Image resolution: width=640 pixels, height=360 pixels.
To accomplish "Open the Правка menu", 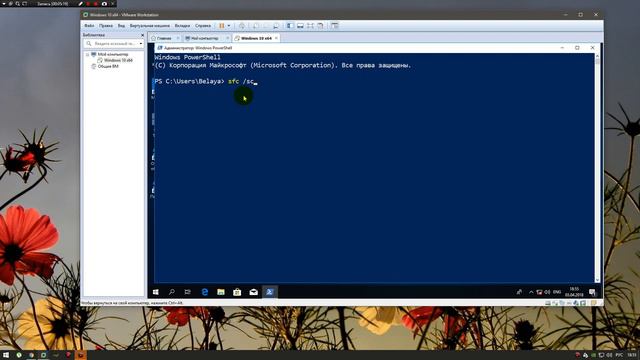I will (106, 26).
